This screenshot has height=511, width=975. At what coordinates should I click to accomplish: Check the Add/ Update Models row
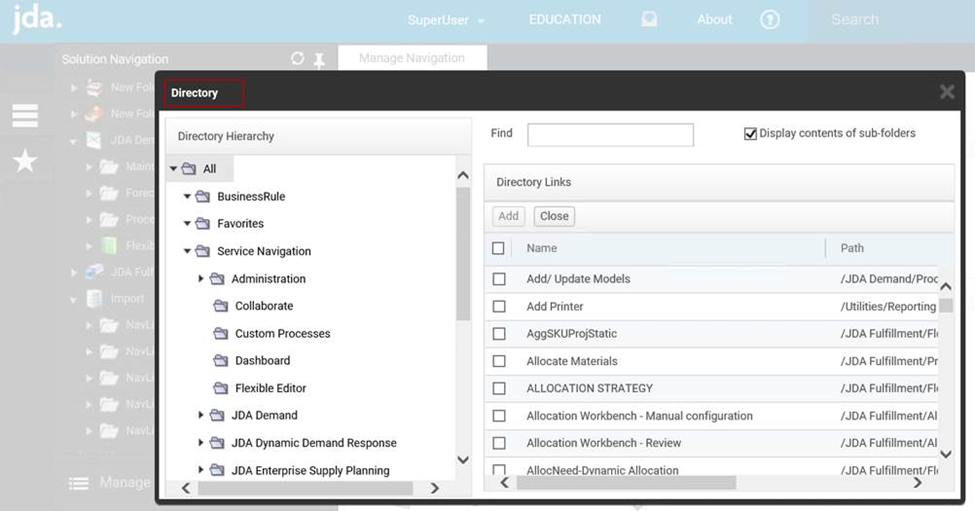pyautogui.click(x=499, y=279)
